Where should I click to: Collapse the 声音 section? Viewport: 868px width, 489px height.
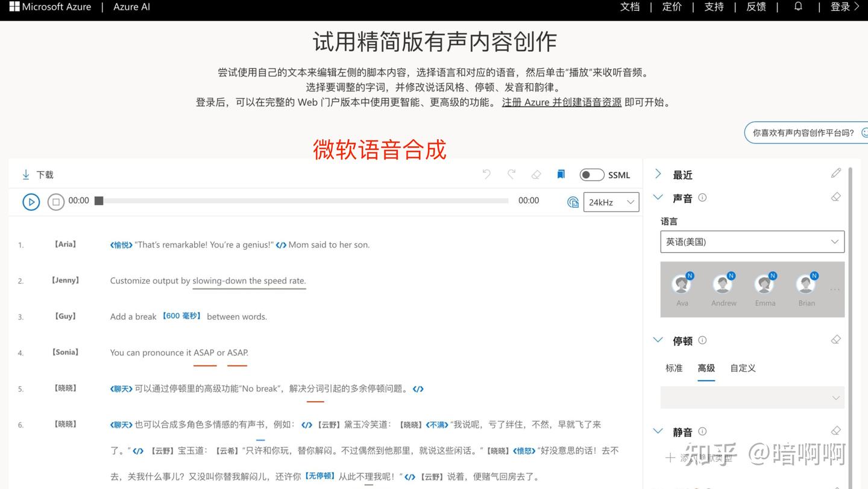coord(658,197)
